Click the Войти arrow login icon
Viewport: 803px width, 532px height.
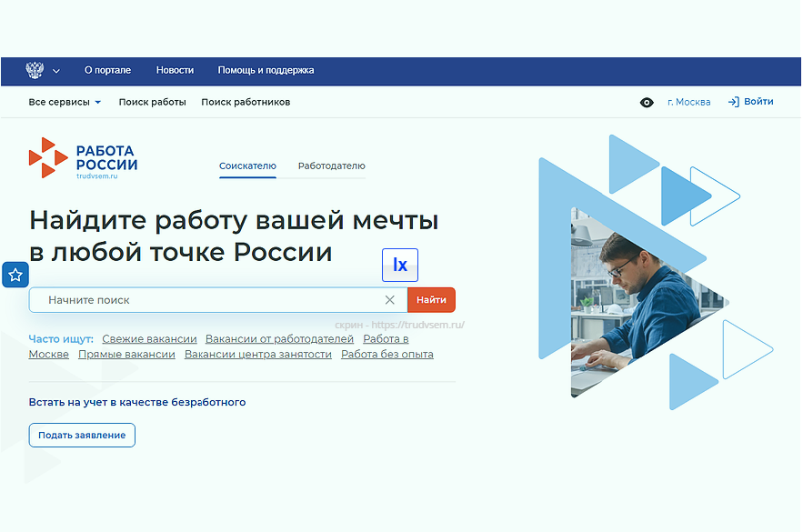pos(732,102)
